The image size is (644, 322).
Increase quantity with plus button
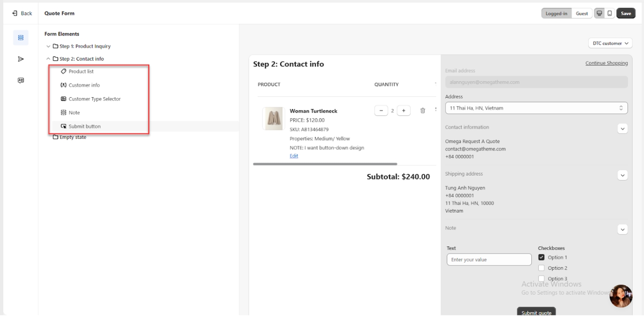pyautogui.click(x=403, y=111)
